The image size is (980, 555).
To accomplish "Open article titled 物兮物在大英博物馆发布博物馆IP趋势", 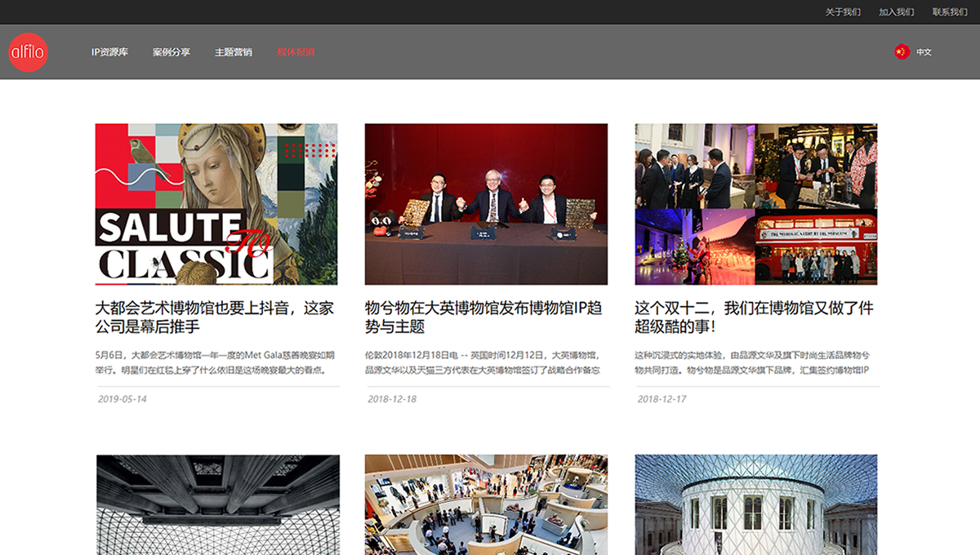I will (484, 317).
